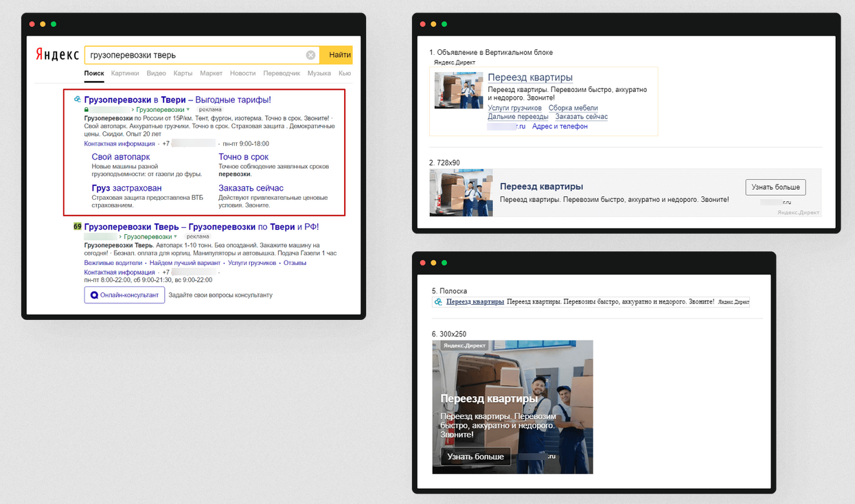
Task: Click the Точно в срок sitelink
Action: [244, 157]
